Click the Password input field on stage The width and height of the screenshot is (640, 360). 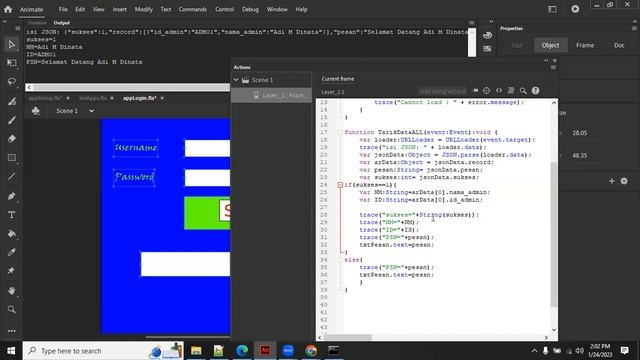(x=207, y=178)
